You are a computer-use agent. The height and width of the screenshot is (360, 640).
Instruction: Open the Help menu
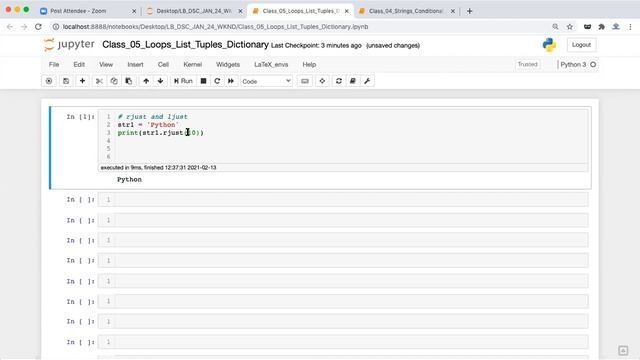[x=309, y=64]
